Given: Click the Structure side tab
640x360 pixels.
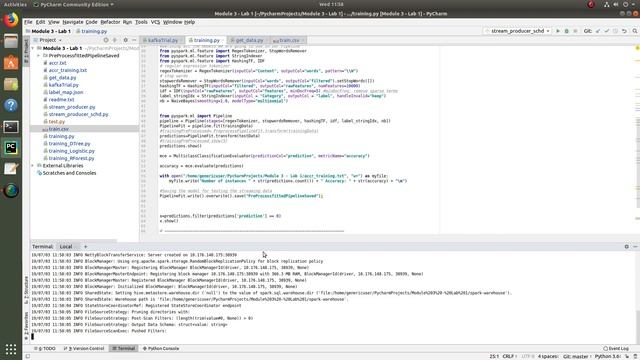Looking at the screenshot, I should tap(27, 289).
